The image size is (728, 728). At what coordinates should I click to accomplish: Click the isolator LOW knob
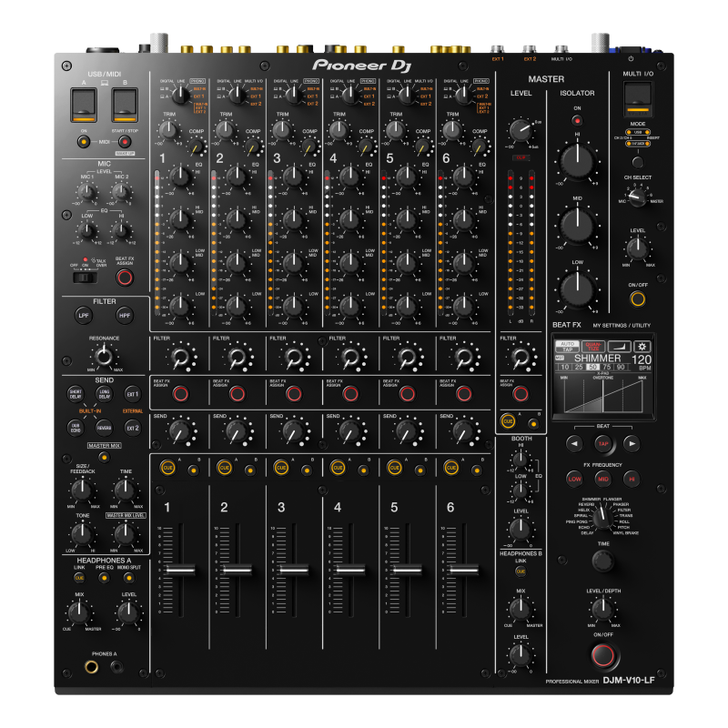[x=577, y=289]
